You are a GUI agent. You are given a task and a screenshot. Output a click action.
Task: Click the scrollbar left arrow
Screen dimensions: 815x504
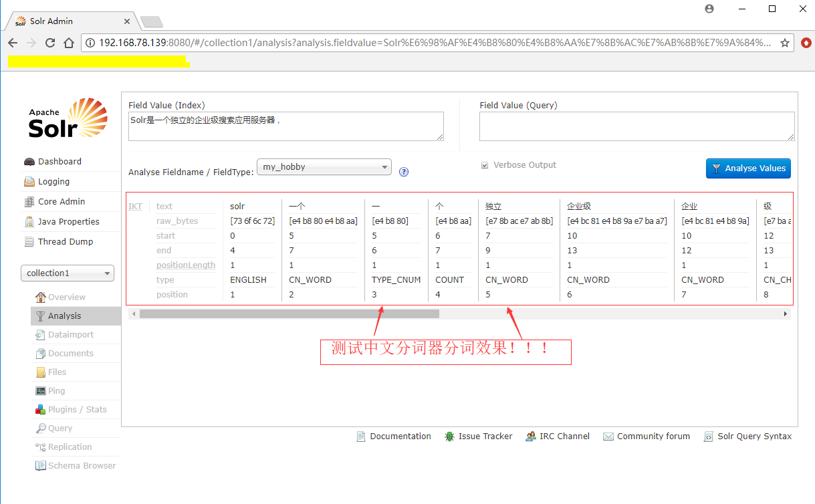pyautogui.click(x=134, y=313)
